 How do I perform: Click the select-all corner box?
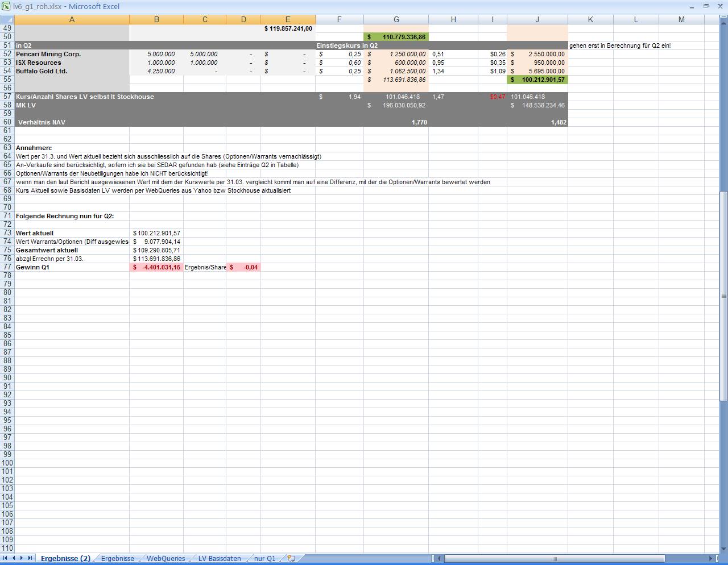7,19
